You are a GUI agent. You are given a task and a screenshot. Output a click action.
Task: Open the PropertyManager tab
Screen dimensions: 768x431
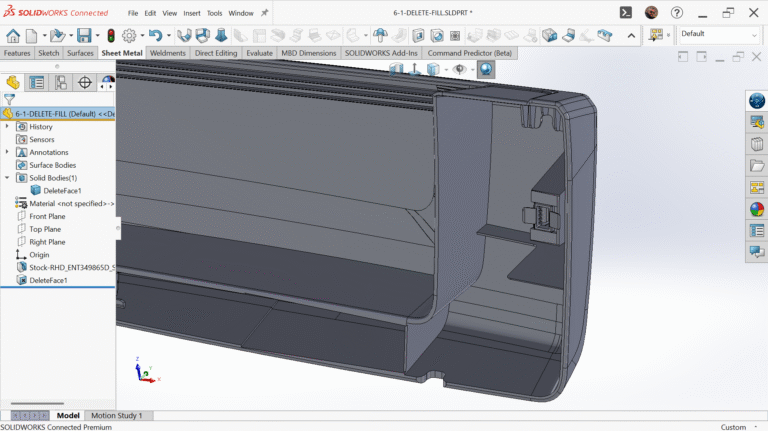coord(37,82)
